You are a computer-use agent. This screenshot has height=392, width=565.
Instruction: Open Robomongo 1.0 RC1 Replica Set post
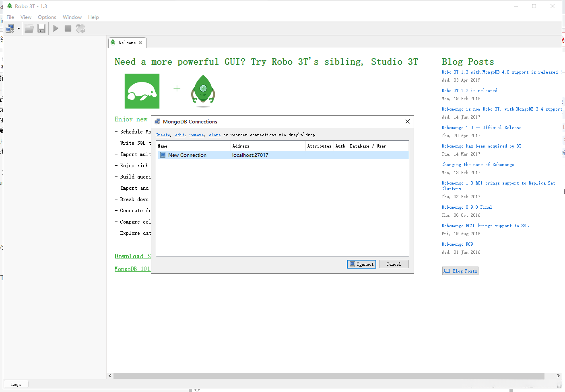[x=499, y=186]
